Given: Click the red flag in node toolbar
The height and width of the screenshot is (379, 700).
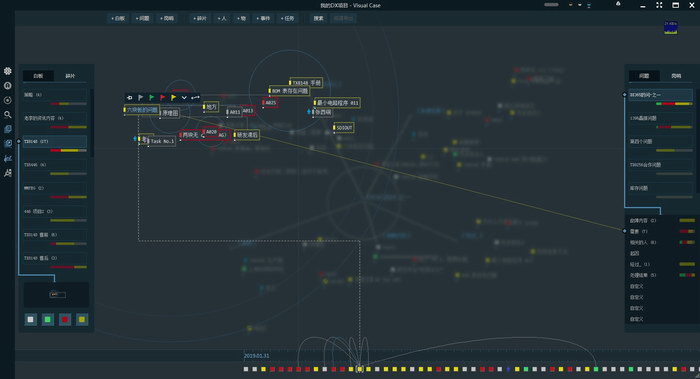Looking at the screenshot, I should point(162,97).
